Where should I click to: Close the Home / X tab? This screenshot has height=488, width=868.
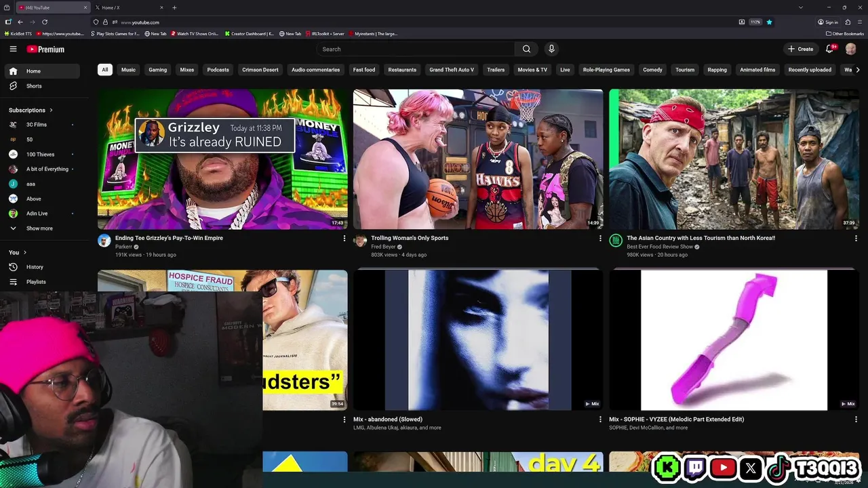(161, 7)
